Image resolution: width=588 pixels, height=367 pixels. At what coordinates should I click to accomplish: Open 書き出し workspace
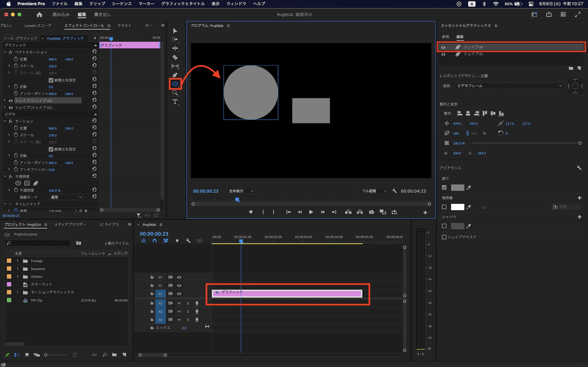coord(102,14)
